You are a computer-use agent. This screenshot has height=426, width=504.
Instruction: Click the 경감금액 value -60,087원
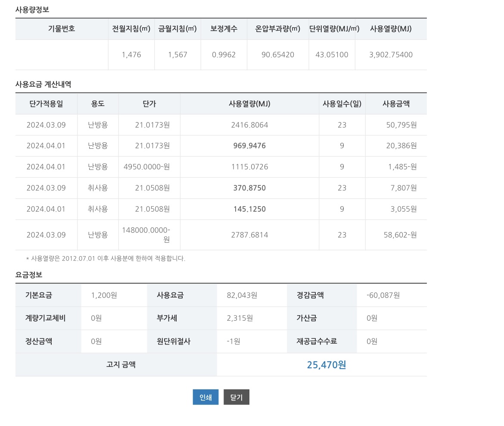pos(383,295)
